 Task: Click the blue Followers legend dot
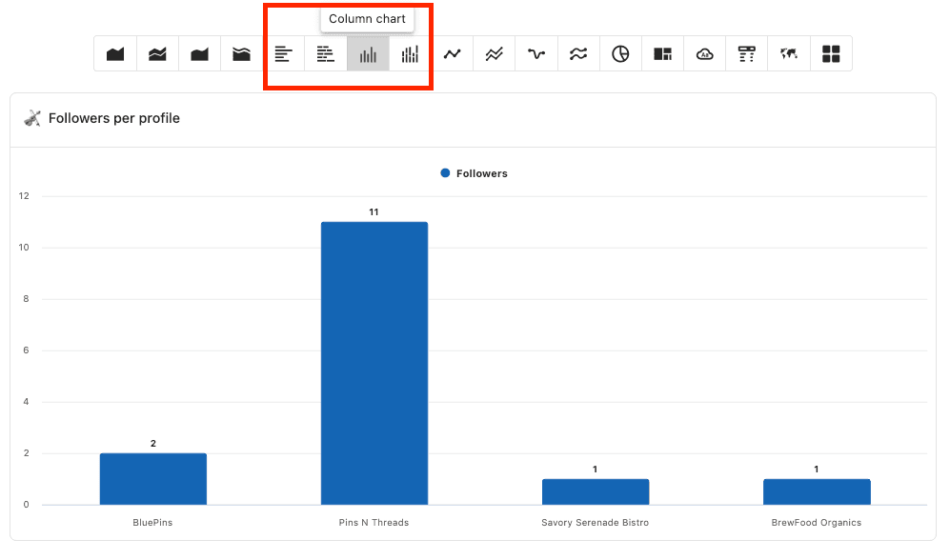445,173
